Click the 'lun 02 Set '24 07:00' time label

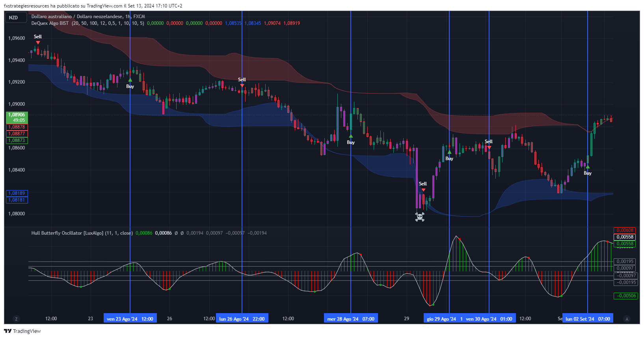tap(588, 319)
